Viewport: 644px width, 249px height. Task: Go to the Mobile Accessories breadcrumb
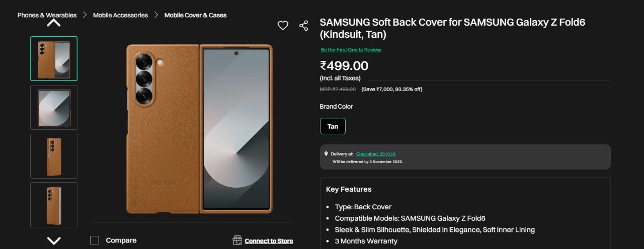(x=120, y=15)
